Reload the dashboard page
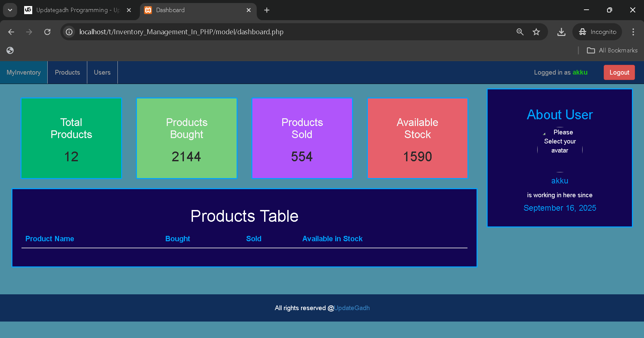 [47, 32]
